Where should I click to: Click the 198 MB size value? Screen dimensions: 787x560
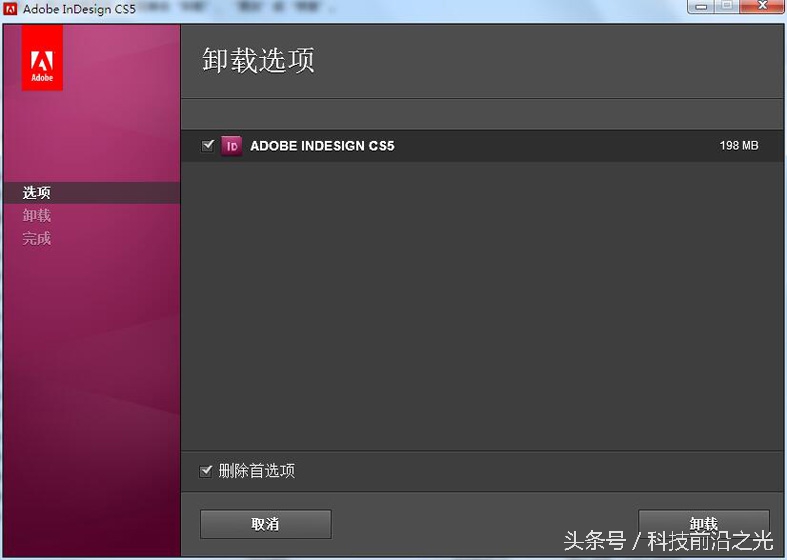739,146
